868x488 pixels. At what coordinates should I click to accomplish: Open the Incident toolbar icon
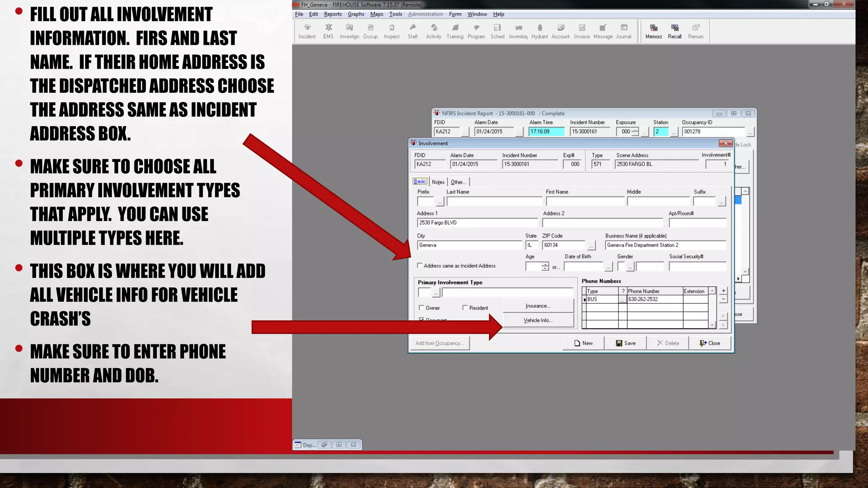point(307,31)
